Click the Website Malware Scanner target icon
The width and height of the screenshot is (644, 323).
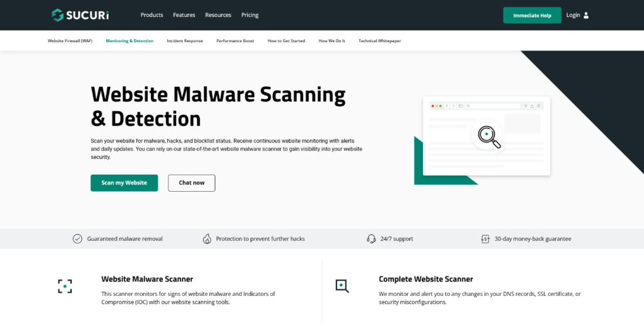tap(65, 286)
